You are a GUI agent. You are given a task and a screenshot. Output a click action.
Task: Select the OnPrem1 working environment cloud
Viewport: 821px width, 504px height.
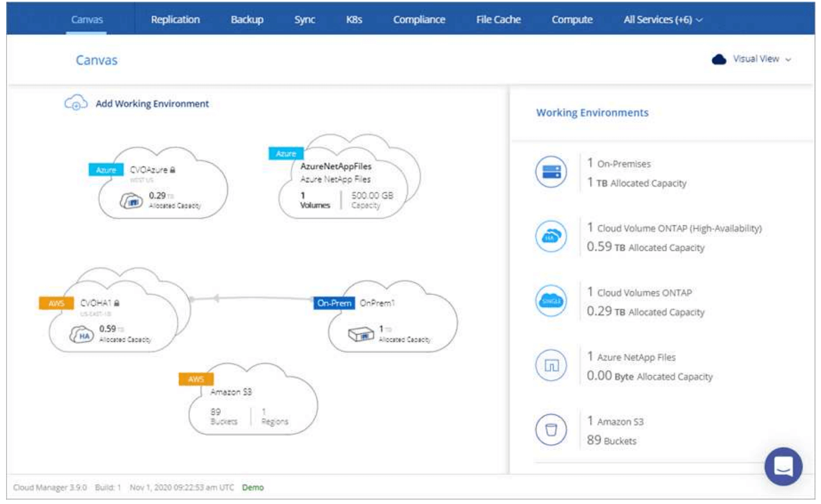tap(393, 316)
